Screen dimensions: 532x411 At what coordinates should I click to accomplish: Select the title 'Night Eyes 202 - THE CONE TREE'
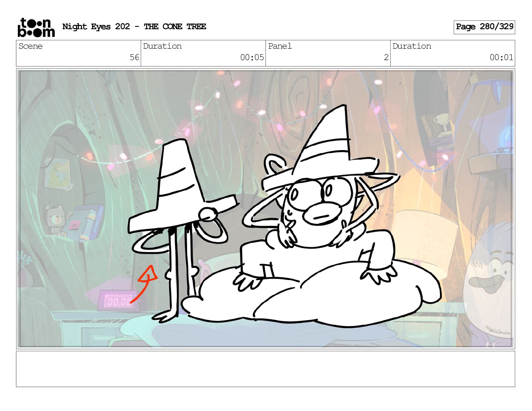click(x=134, y=27)
